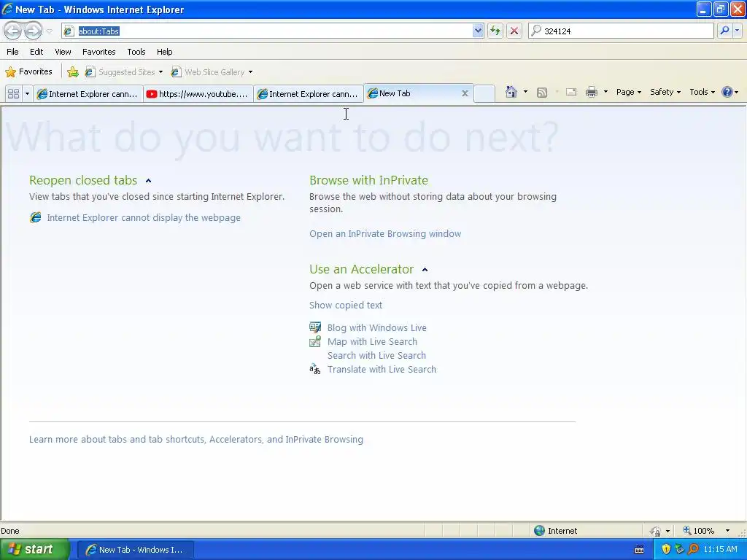
Task: Expand the address bar history dropdown
Action: [x=478, y=31]
